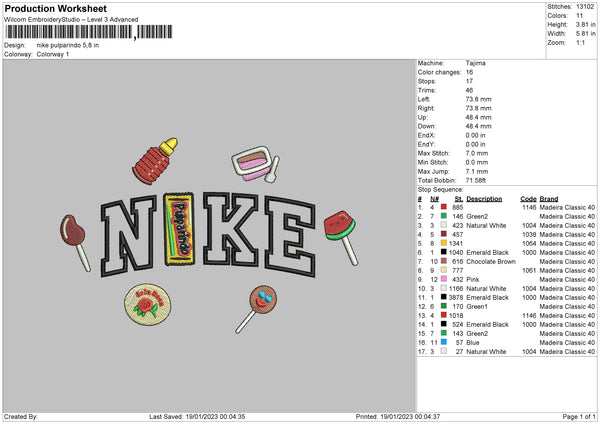Click design name 'nike pulparindo 5,8 in'
This screenshot has width=600, height=424.
[68, 45]
